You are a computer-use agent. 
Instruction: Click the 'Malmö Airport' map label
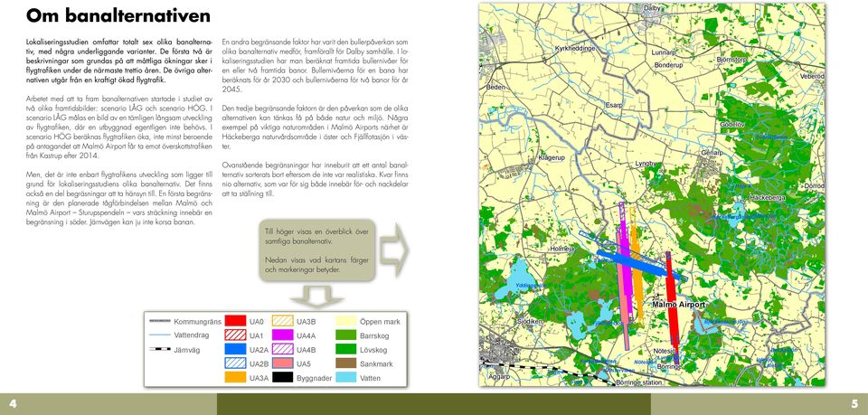coord(679,305)
